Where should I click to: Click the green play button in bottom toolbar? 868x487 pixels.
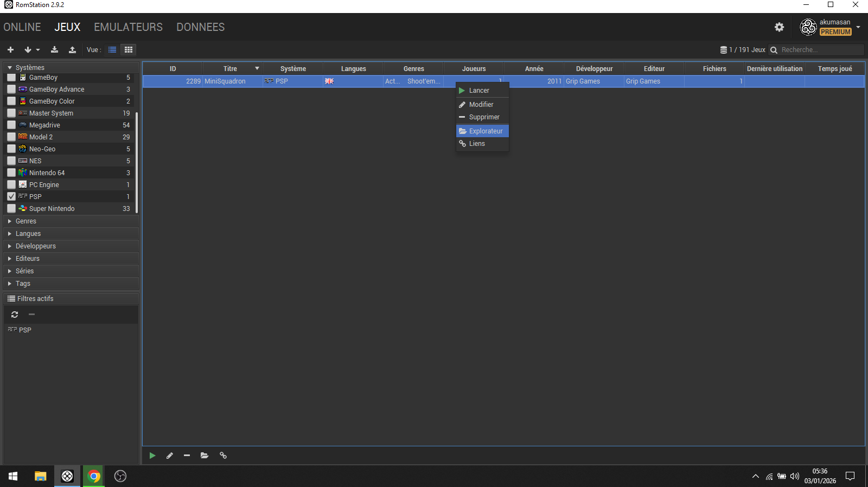(152, 456)
